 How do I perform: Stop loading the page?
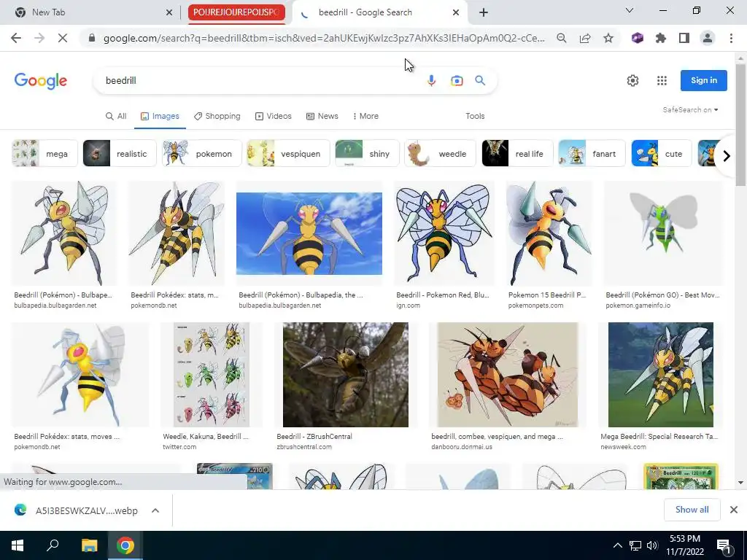63,38
